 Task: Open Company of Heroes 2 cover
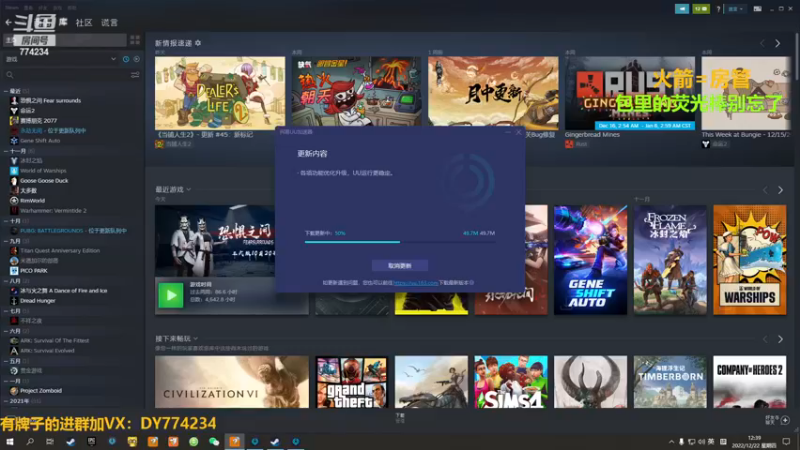(749, 382)
